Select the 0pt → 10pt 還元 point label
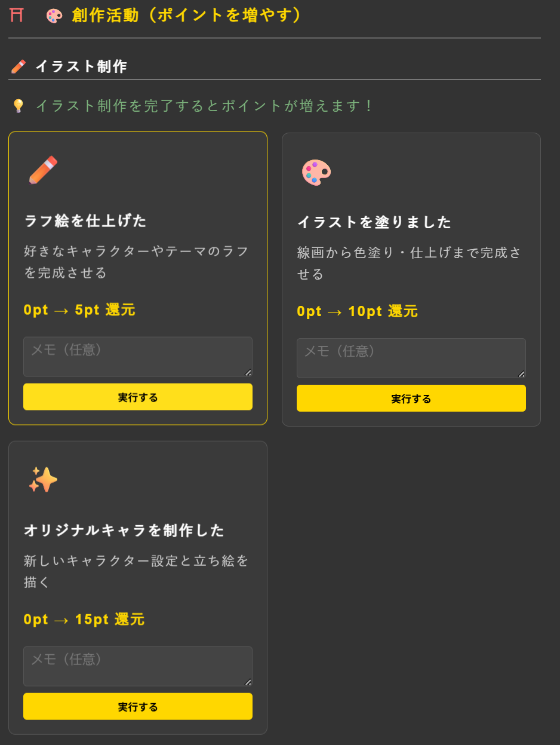This screenshot has width=560, height=745. pos(358,311)
